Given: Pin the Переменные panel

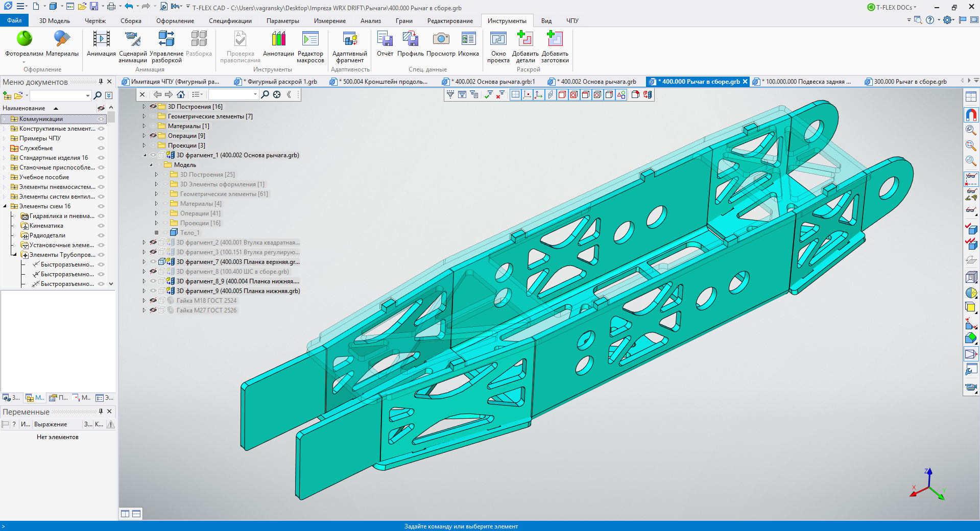Looking at the screenshot, I should click(x=101, y=412).
